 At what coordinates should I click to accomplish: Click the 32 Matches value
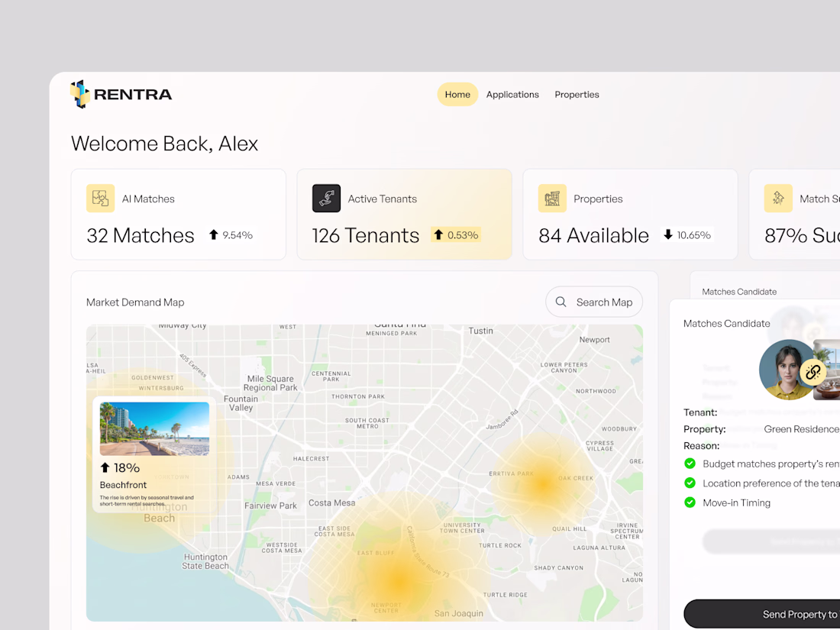pos(141,235)
